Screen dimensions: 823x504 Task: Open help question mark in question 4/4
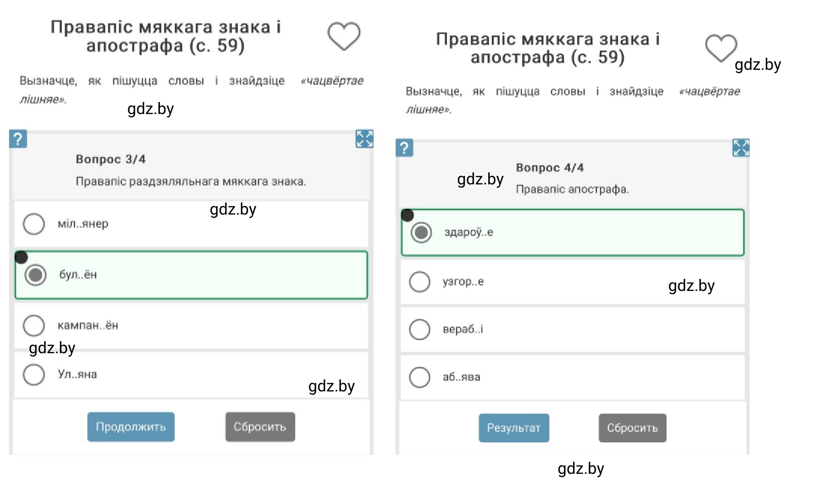click(404, 148)
